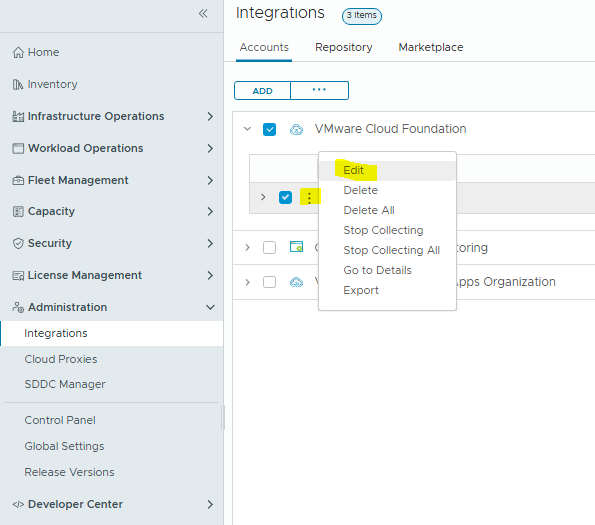This screenshot has width=595, height=525.
Task: Click the Home house icon
Action: 18,52
